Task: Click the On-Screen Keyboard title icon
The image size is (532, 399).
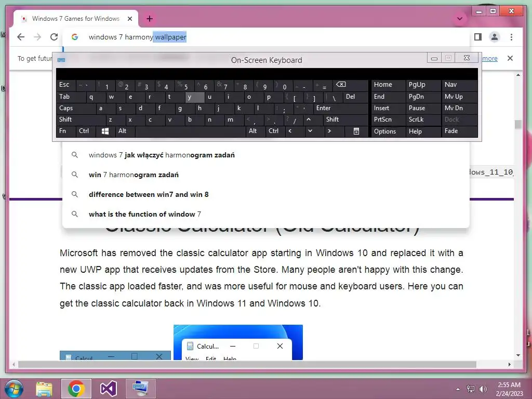Action: (x=61, y=60)
